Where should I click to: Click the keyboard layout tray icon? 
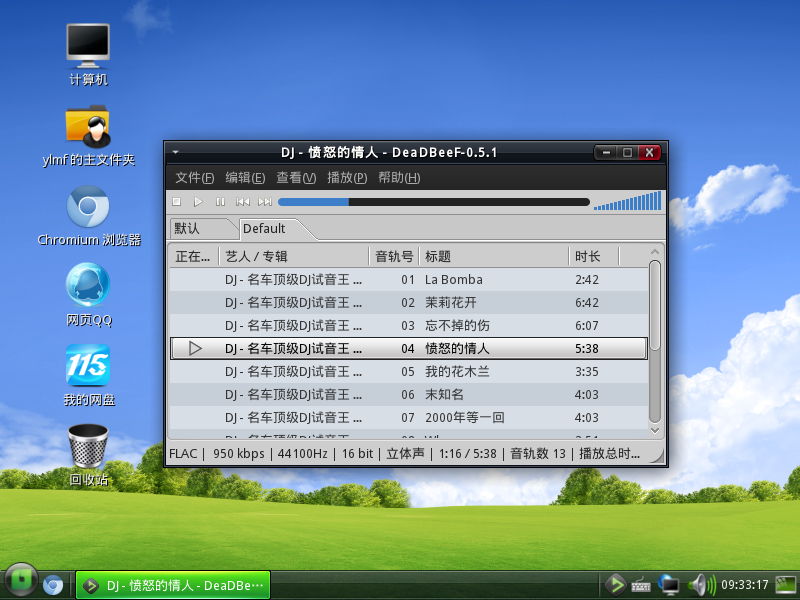point(640,584)
